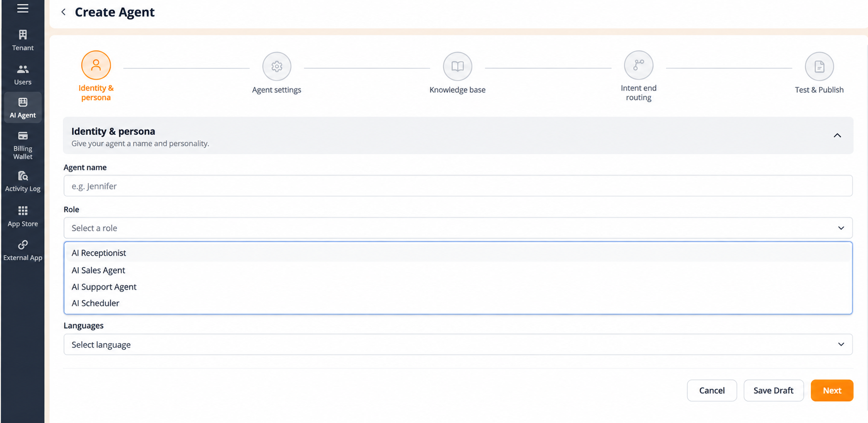Open the hamburger menu icon

[x=23, y=8]
